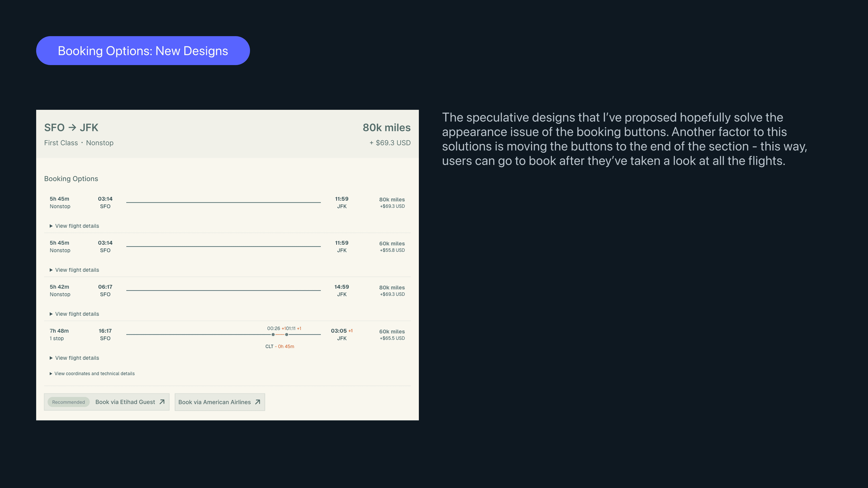The image size is (868, 488).
Task: Expand details of the 1 stop flight
Action: click(77, 358)
